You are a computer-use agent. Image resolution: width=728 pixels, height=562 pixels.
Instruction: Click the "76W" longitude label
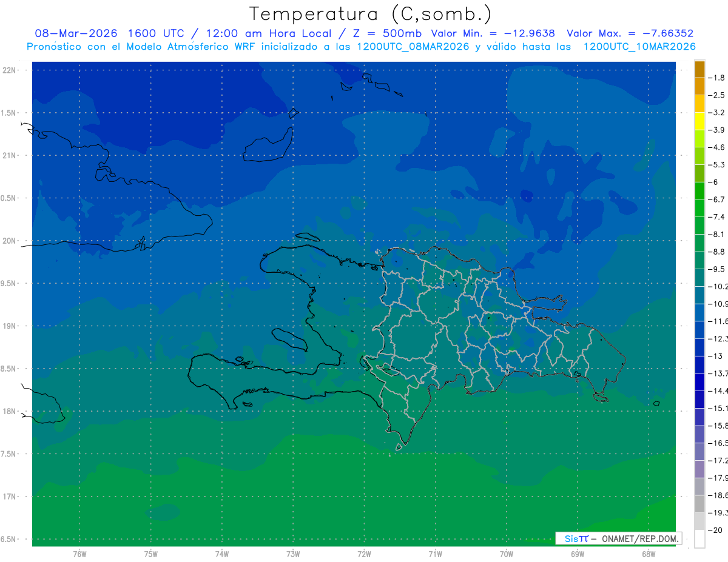[79, 554]
